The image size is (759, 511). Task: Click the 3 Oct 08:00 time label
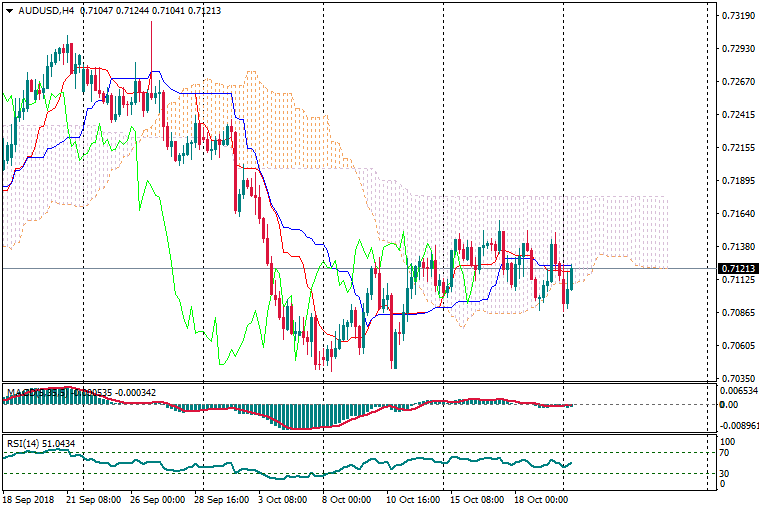click(282, 499)
